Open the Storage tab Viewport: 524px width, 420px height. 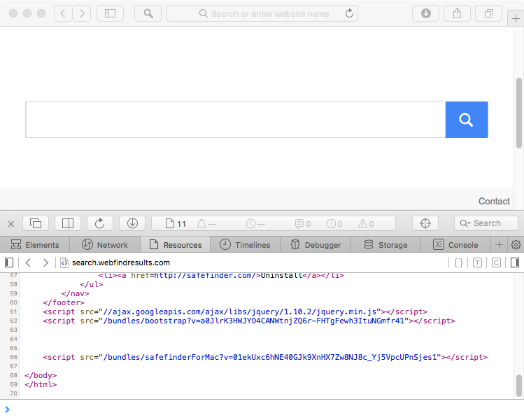[x=385, y=245]
